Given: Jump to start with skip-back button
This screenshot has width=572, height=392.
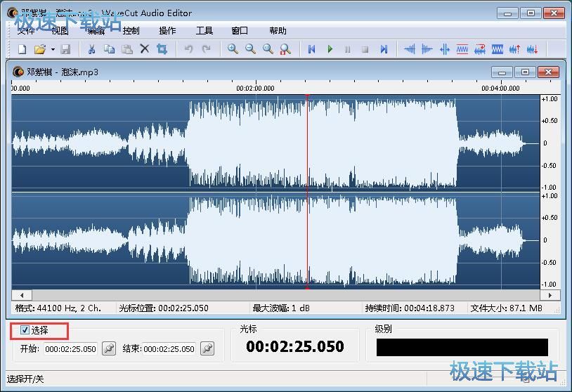Looking at the screenshot, I should (x=312, y=49).
